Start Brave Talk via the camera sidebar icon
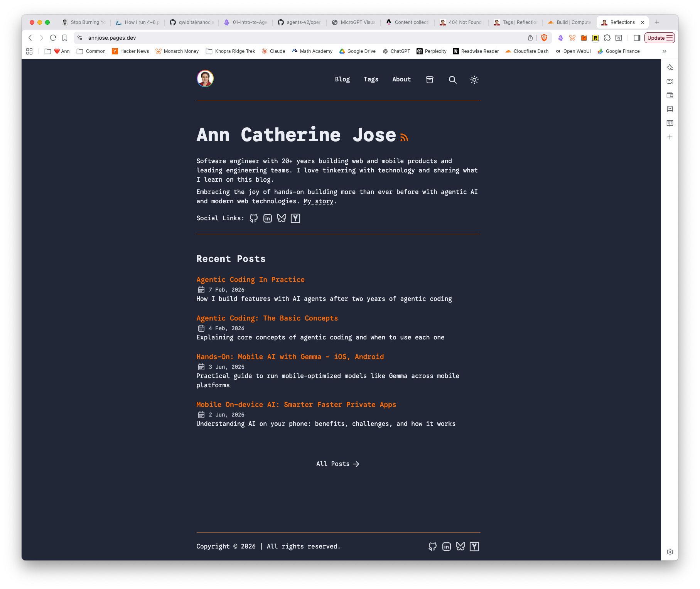Screen dimensions: 700x589 tap(670, 81)
